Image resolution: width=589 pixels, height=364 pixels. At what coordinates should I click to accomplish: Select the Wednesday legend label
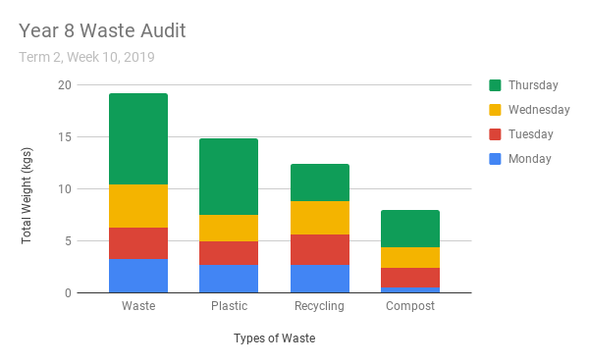(539, 110)
